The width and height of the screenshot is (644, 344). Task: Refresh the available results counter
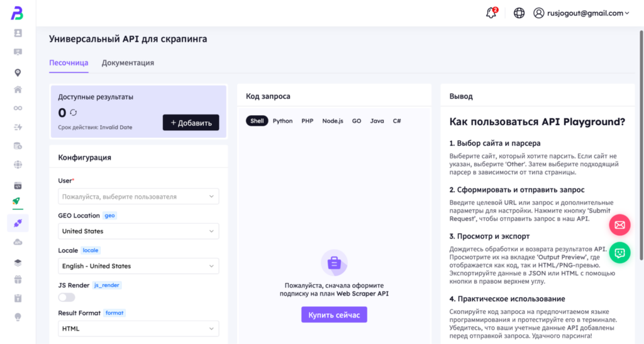click(x=73, y=113)
